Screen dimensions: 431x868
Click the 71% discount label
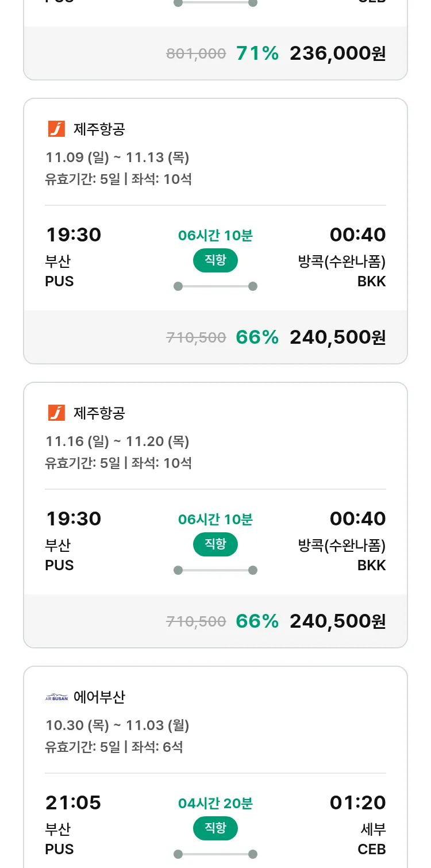[x=257, y=53]
